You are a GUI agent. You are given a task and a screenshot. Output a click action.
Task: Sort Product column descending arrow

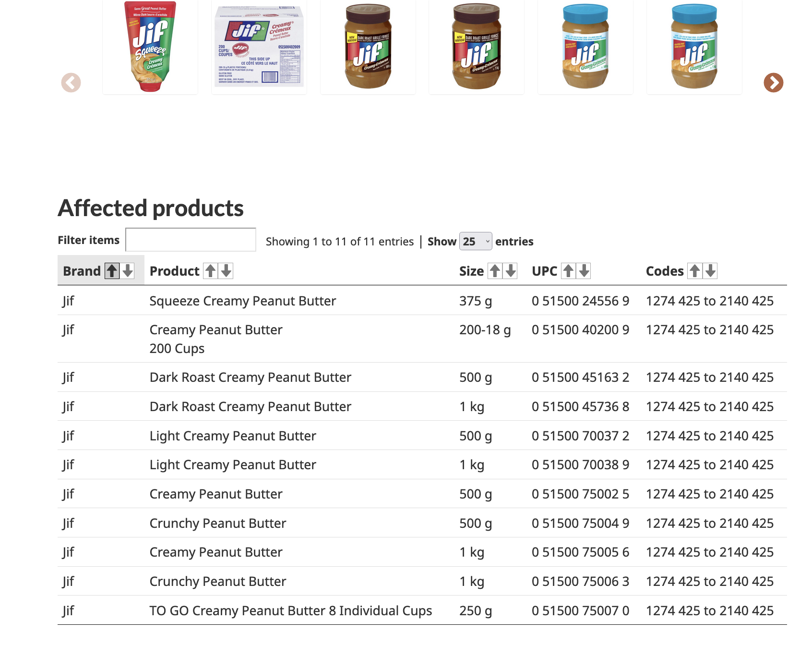point(227,271)
